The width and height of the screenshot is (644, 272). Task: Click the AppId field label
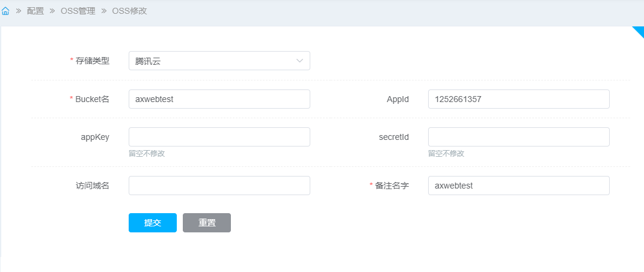pyautogui.click(x=397, y=99)
